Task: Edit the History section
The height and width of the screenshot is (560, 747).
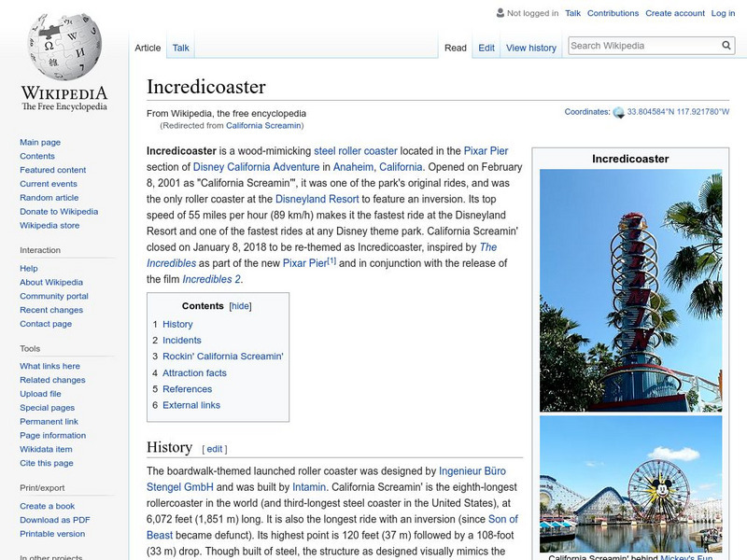Action: coord(215,449)
